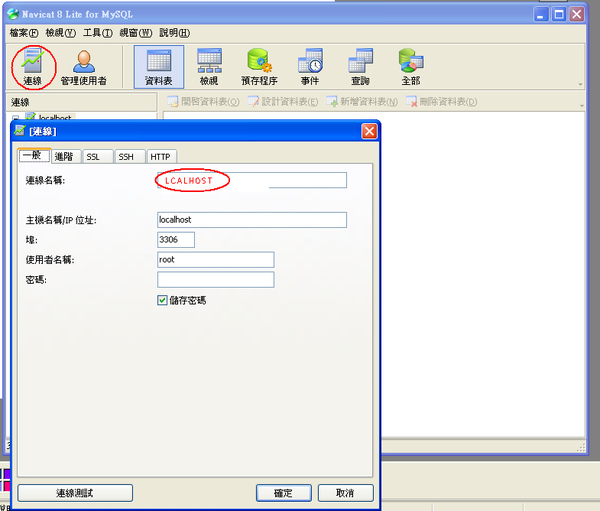The image size is (600, 511).
Task: Close the 連線 dialog with red X
Action: (369, 131)
